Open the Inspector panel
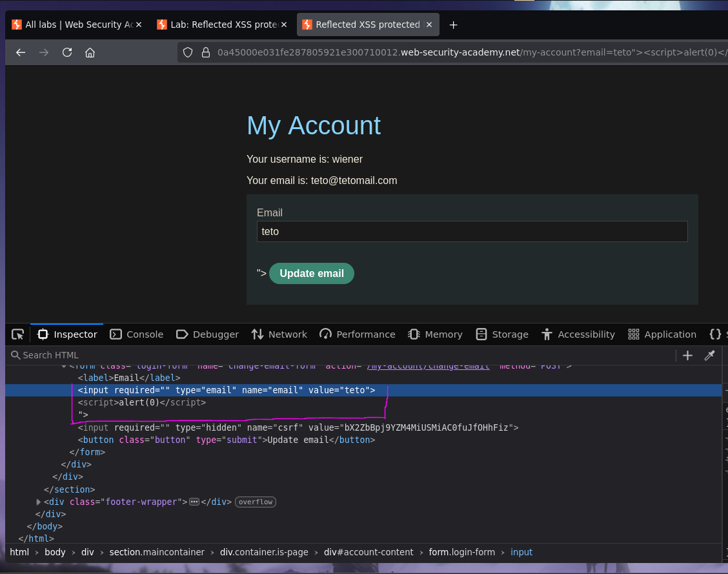The height and width of the screenshot is (574, 728). (x=67, y=334)
